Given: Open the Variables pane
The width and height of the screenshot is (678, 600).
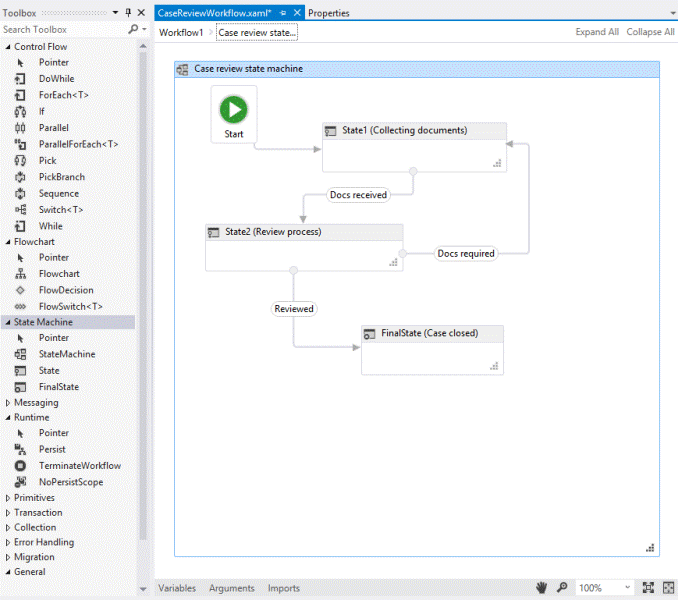Looking at the screenshot, I should pos(177,588).
